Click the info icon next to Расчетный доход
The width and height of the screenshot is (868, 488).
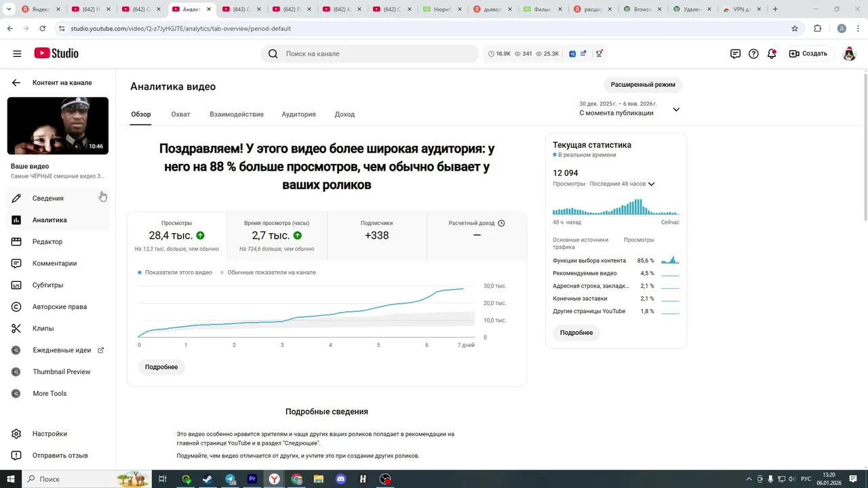501,223
